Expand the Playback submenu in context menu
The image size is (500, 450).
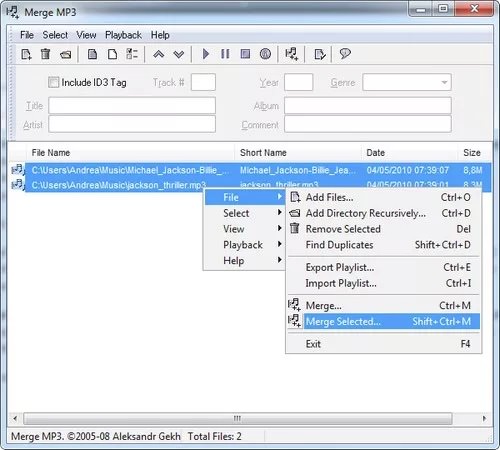[244, 245]
